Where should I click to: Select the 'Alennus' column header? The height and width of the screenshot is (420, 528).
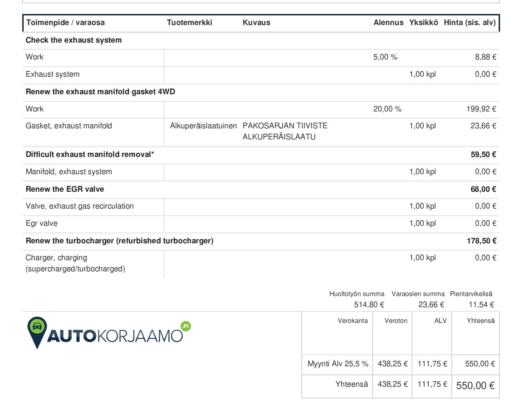pyautogui.click(x=388, y=23)
